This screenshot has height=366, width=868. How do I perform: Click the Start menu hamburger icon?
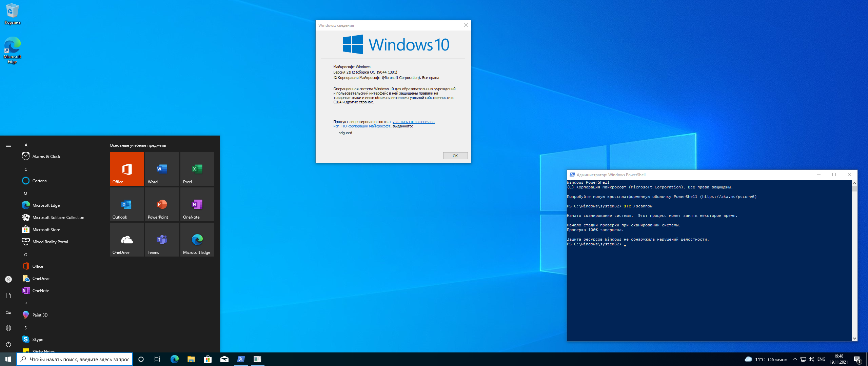click(8, 145)
